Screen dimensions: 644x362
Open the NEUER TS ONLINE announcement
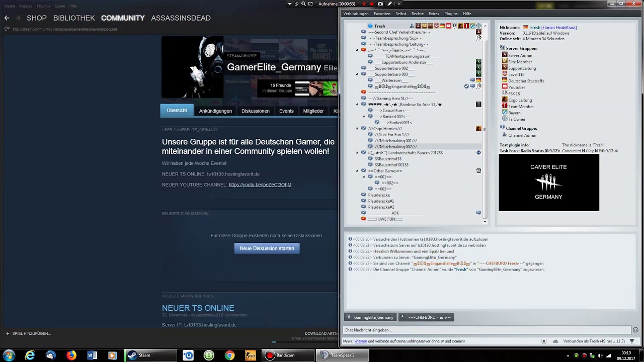point(198,308)
